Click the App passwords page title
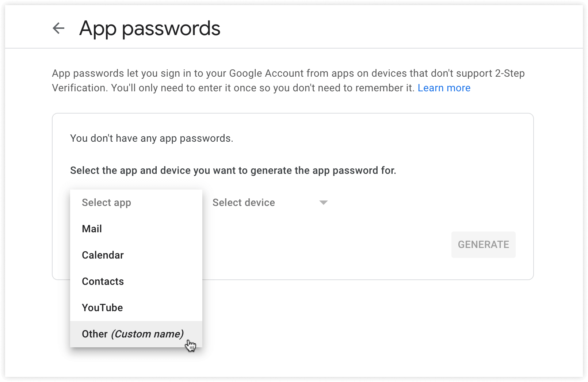 pyautogui.click(x=150, y=28)
